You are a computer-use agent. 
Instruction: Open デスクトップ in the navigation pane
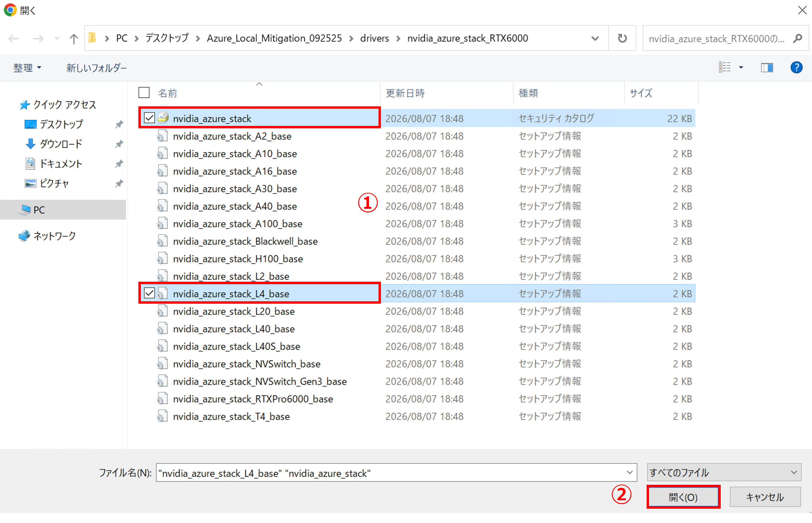54,124
